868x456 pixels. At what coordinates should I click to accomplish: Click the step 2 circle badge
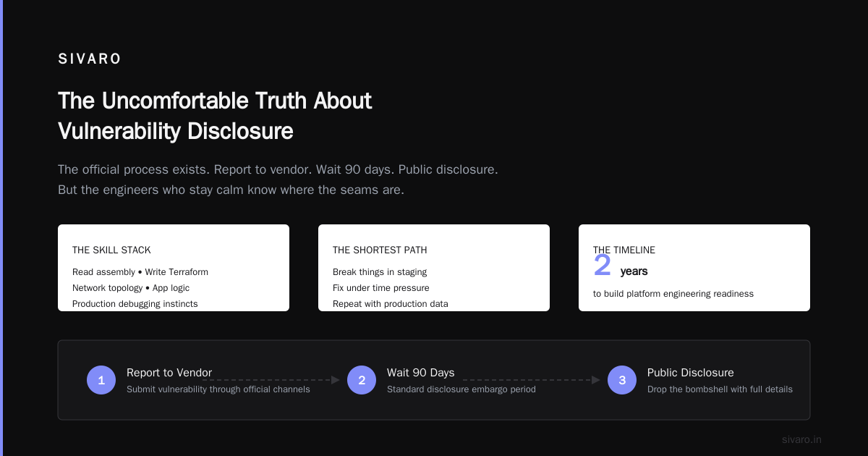362,380
